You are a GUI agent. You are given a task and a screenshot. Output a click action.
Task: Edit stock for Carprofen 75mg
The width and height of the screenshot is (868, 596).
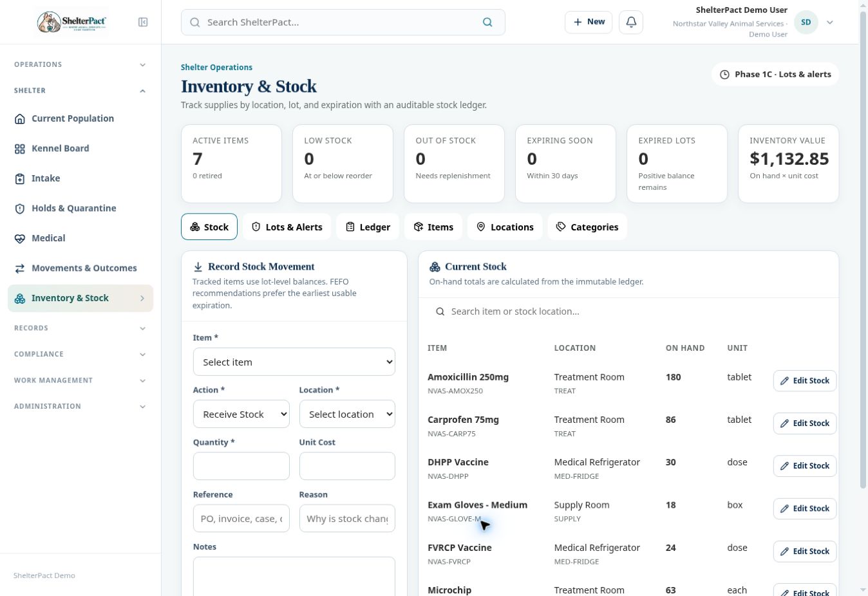tap(805, 423)
